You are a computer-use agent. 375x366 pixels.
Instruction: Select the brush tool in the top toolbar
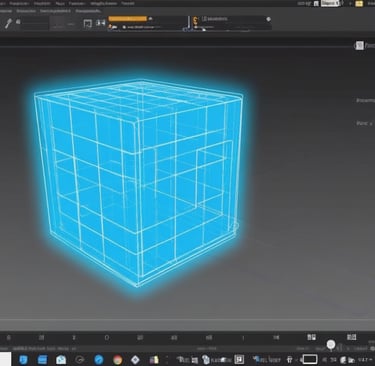coord(8,23)
